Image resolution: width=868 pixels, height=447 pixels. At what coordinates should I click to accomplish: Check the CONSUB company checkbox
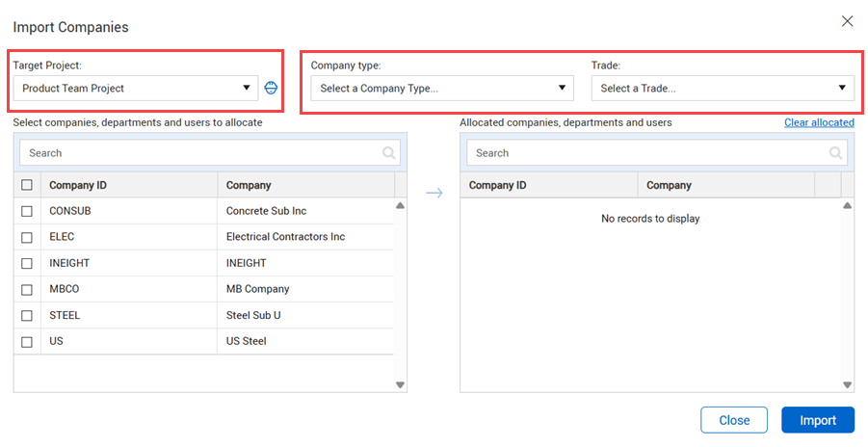tap(27, 211)
